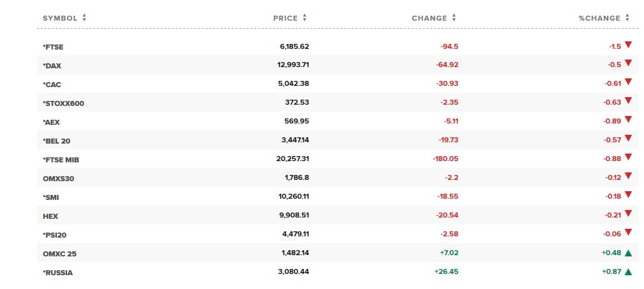Click the FTSE percent change -1.5
The width and height of the screenshot is (644, 289).
point(615,46)
